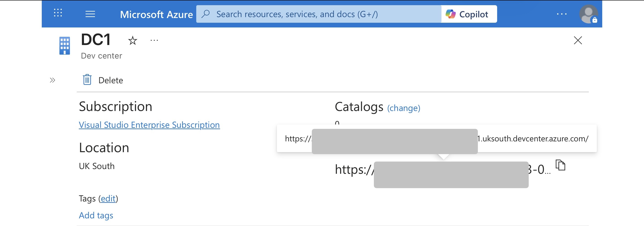Open the user account avatar menu

pyautogui.click(x=588, y=14)
